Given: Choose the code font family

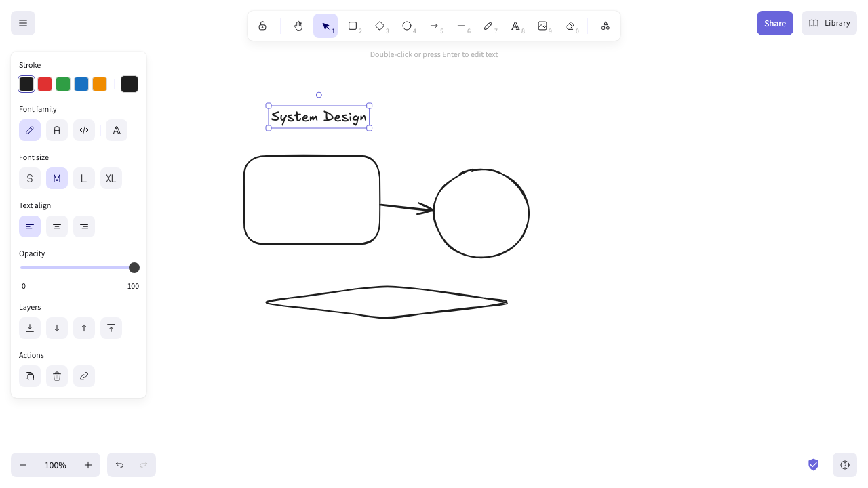Looking at the screenshot, I should click(84, 130).
